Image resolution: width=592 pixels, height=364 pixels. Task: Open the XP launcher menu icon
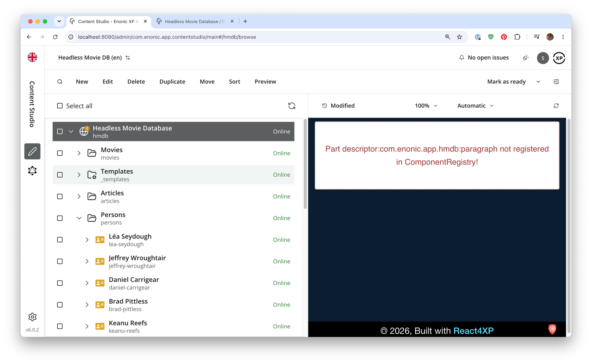(559, 58)
